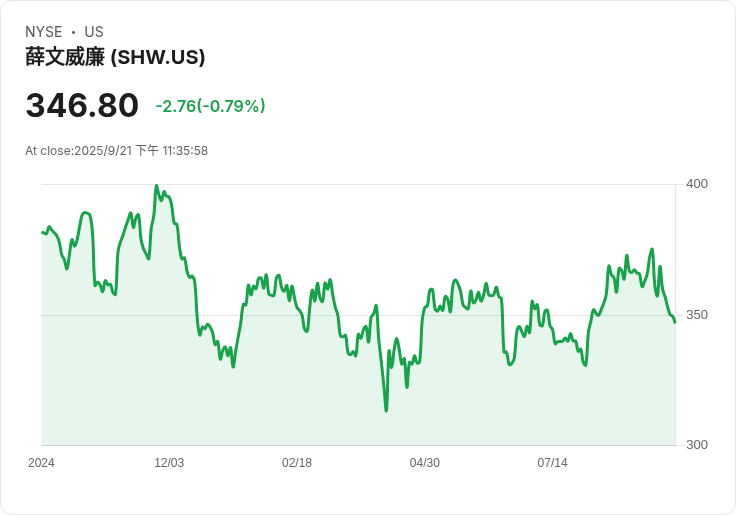Click the 400 y-axis label
This screenshot has height=515, width=736.
coord(697,184)
